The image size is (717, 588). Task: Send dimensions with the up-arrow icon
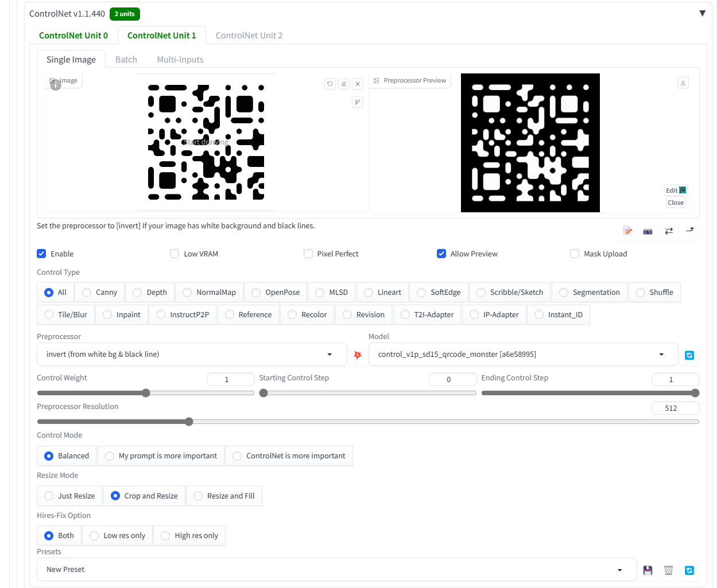click(690, 231)
